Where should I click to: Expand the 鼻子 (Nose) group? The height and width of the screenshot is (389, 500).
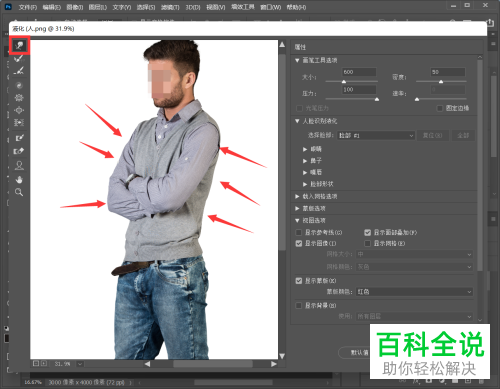305,161
